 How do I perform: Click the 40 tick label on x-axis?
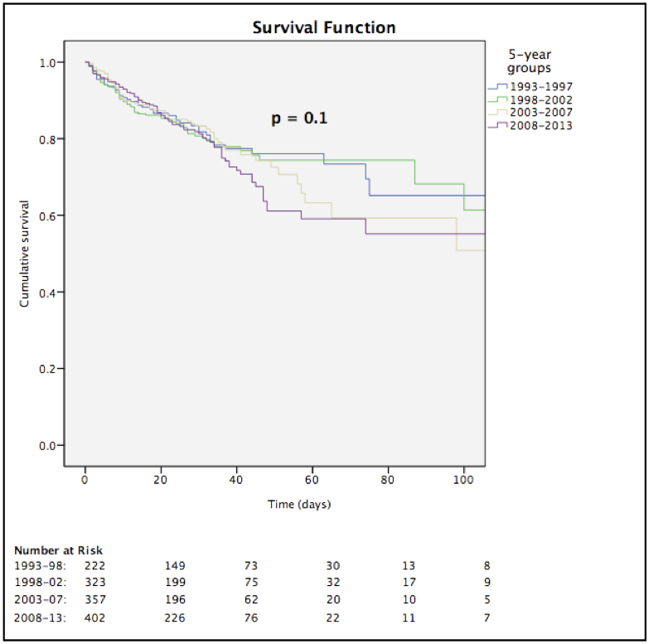(x=236, y=481)
